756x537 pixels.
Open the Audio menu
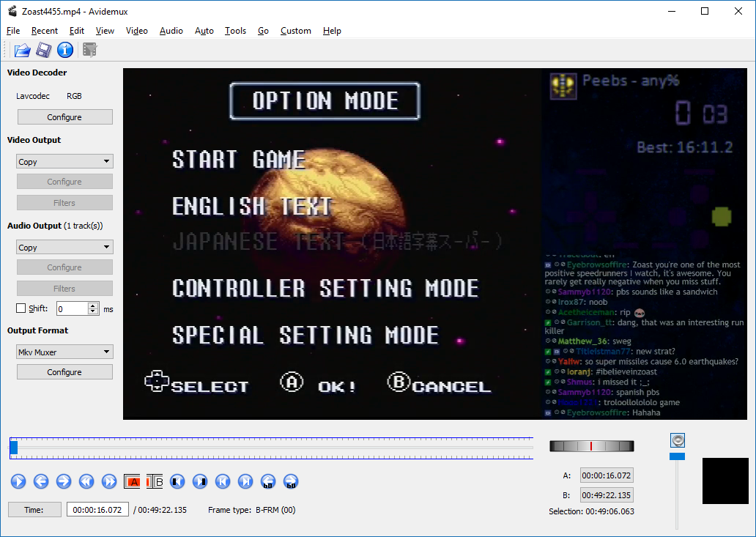click(171, 31)
